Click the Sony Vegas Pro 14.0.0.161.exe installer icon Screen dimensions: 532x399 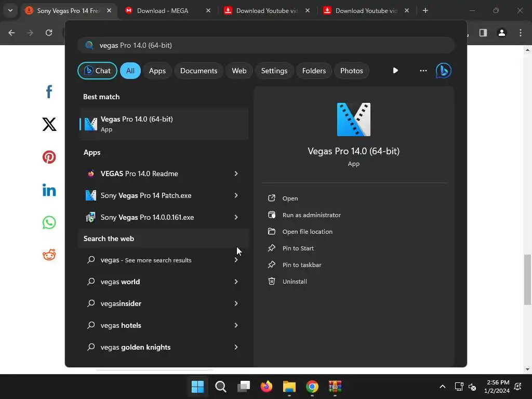pos(90,217)
